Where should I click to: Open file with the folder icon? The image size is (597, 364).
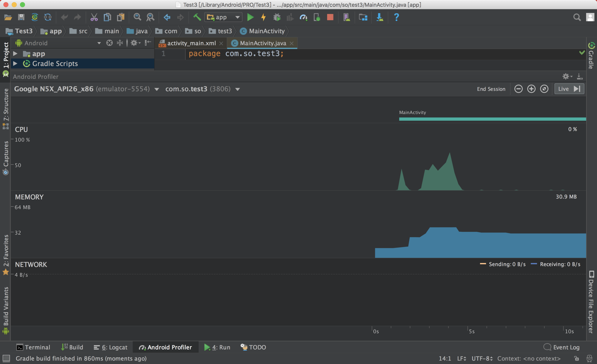8,17
